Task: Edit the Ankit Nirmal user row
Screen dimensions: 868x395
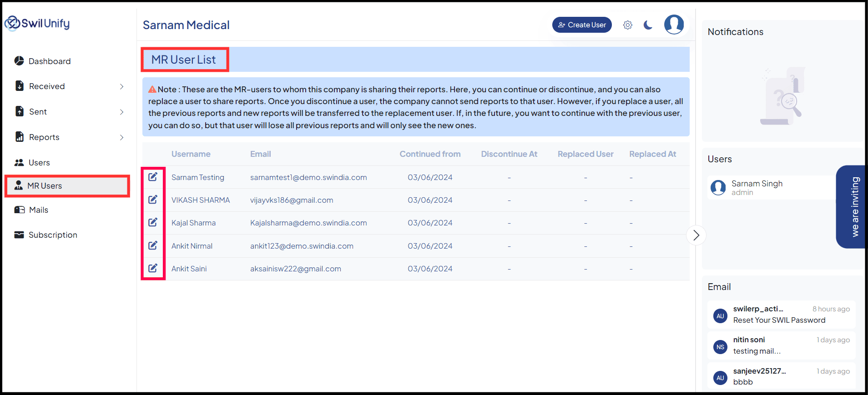Action: click(153, 245)
